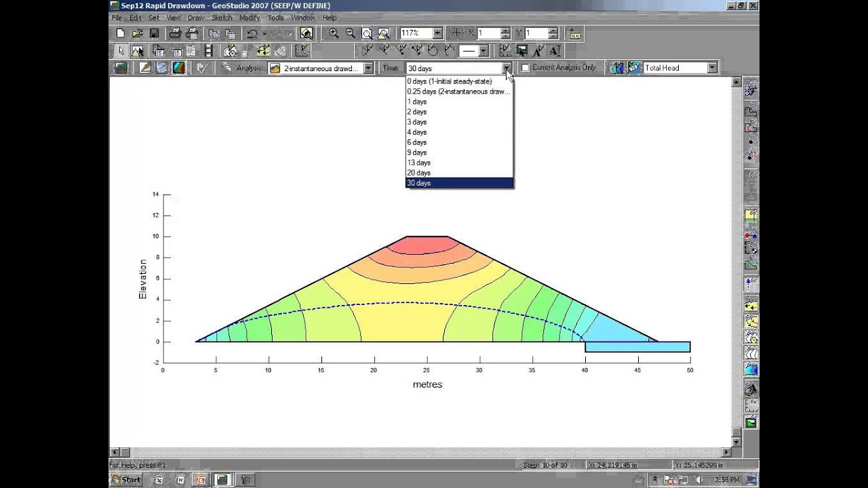Choose '3 days' from Time list
The image size is (868, 488).
point(459,122)
